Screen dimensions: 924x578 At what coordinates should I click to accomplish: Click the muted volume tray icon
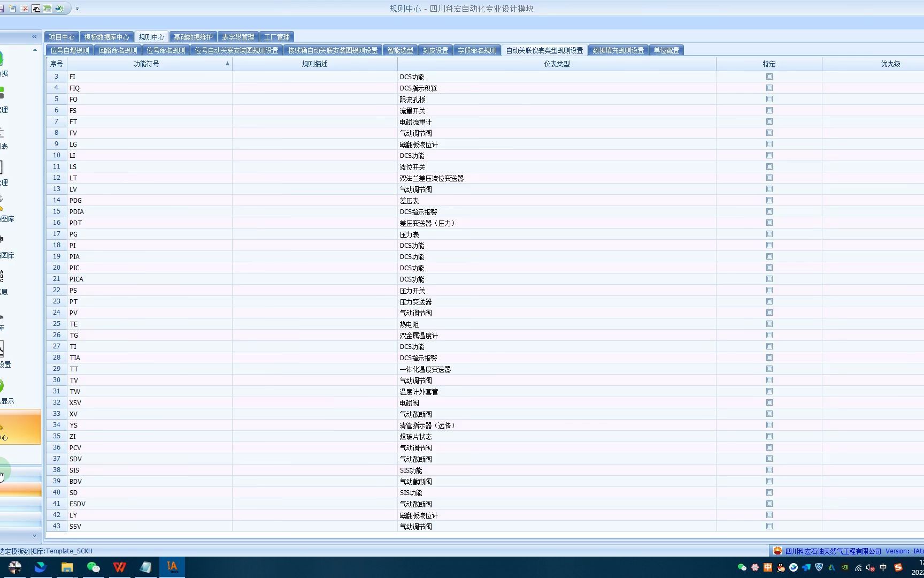coord(870,567)
